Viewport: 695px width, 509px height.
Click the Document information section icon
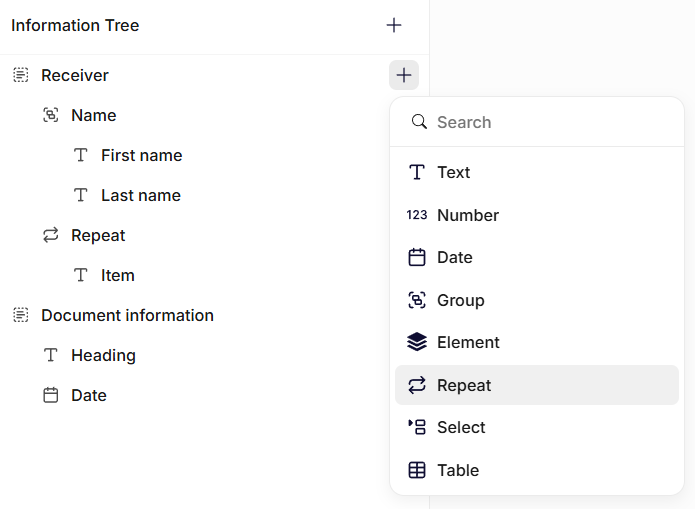(x=20, y=315)
